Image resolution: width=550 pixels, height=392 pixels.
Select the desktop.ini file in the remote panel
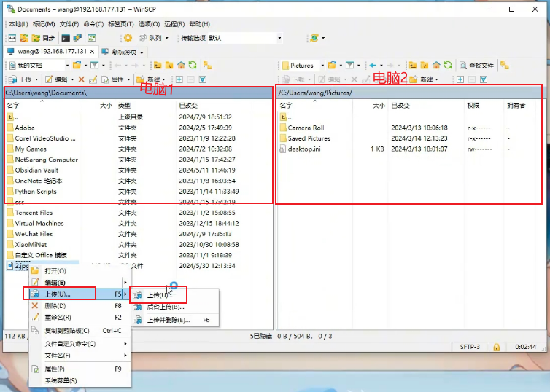[x=304, y=149]
